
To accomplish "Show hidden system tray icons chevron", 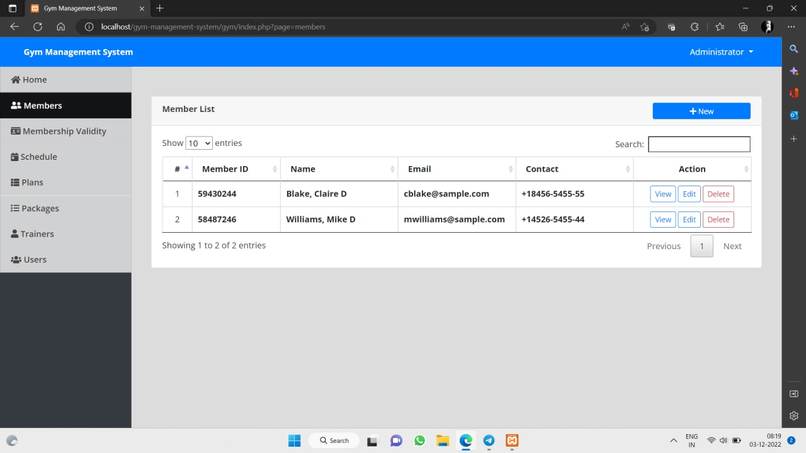I will tap(673, 441).
